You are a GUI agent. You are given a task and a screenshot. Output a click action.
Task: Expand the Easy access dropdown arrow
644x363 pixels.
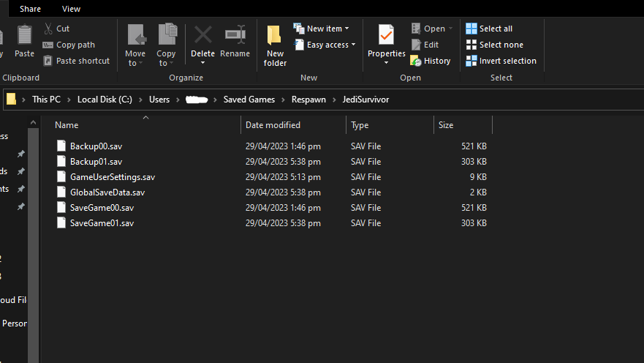coord(353,45)
